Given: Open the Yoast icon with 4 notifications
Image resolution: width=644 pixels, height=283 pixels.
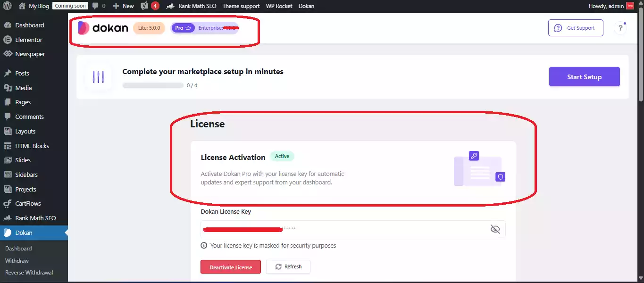Looking at the screenshot, I should [150, 6].
